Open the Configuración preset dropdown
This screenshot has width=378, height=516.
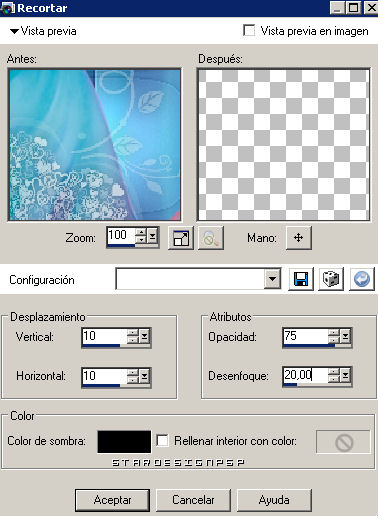click(272, 279)
